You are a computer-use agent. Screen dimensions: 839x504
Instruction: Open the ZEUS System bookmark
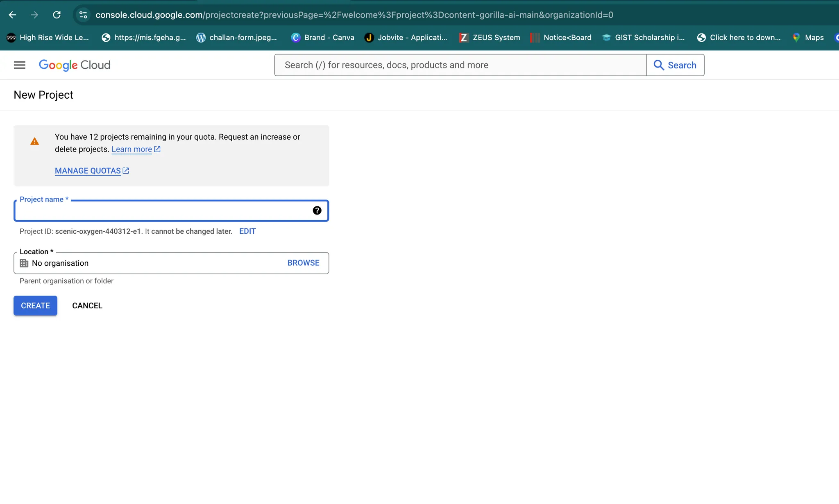pos(490,38)
